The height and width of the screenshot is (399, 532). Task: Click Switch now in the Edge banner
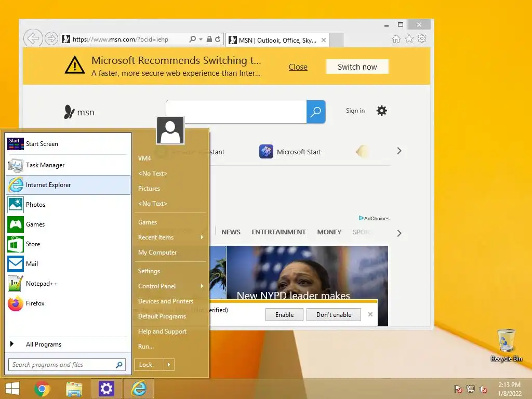coord(357,67)
